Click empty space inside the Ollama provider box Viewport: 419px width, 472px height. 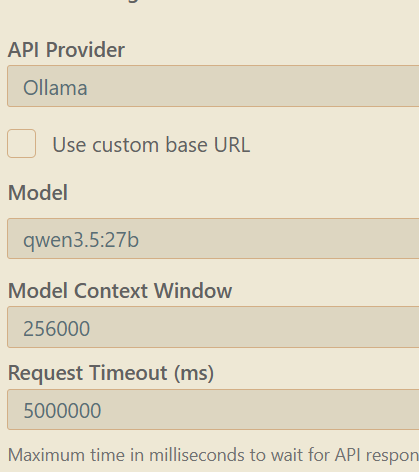point(253,86)
